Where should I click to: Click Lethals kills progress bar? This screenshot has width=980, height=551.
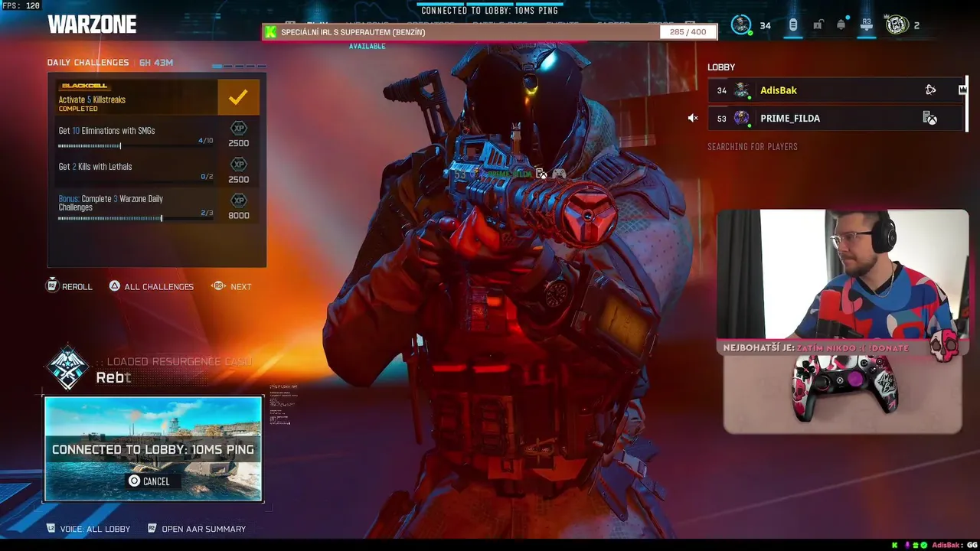point(136,181)
